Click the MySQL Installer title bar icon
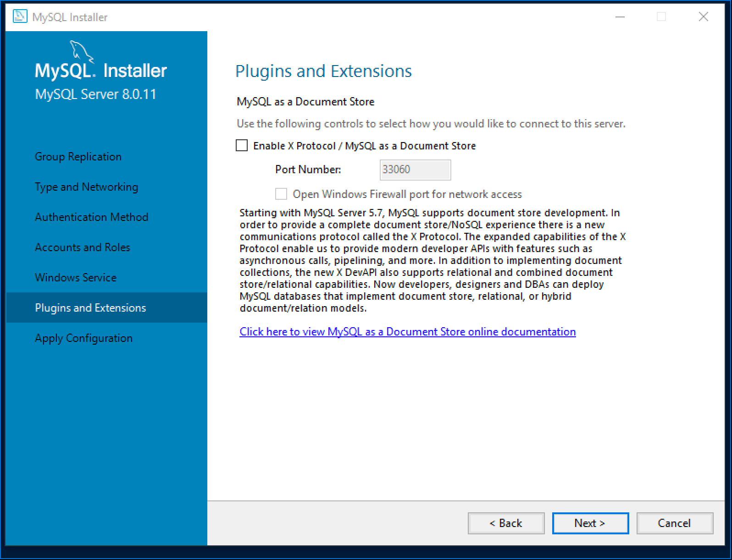This screenshot has width=732, height=560. coord(20,16)
